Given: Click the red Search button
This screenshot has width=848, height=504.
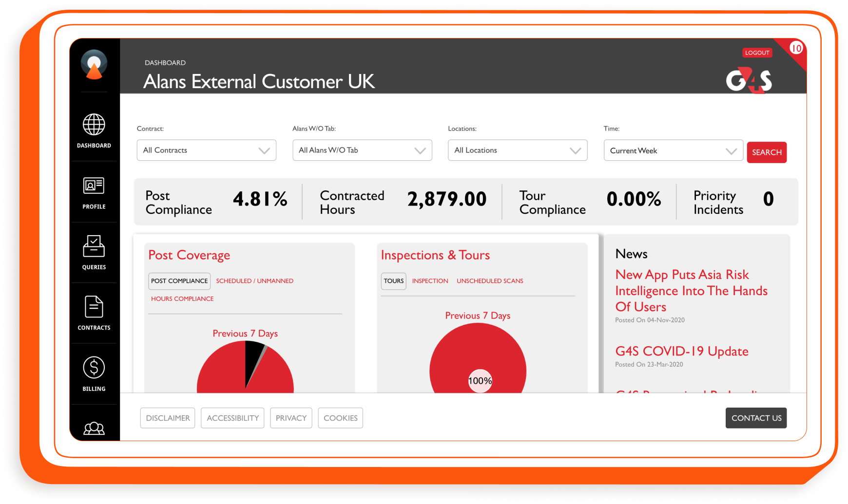Looking at the screenshot, I should pos(767,152).
